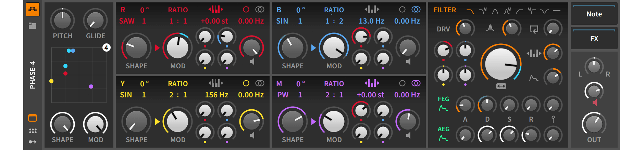This screenshot has width=644, height=150.
Task: Toggle yellow oscillator Y circle button
Action: click(x=246, y=83)
